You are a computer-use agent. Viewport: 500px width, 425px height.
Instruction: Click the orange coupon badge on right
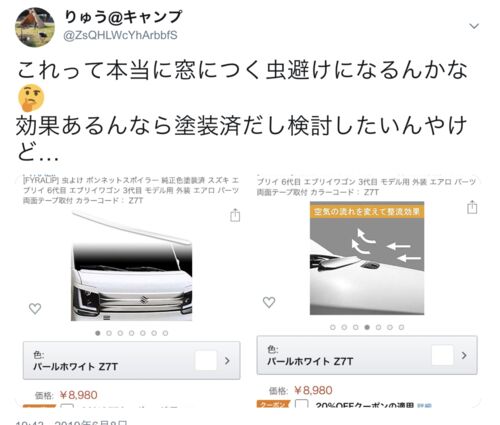pyautogui.click(x=273, y=404)
